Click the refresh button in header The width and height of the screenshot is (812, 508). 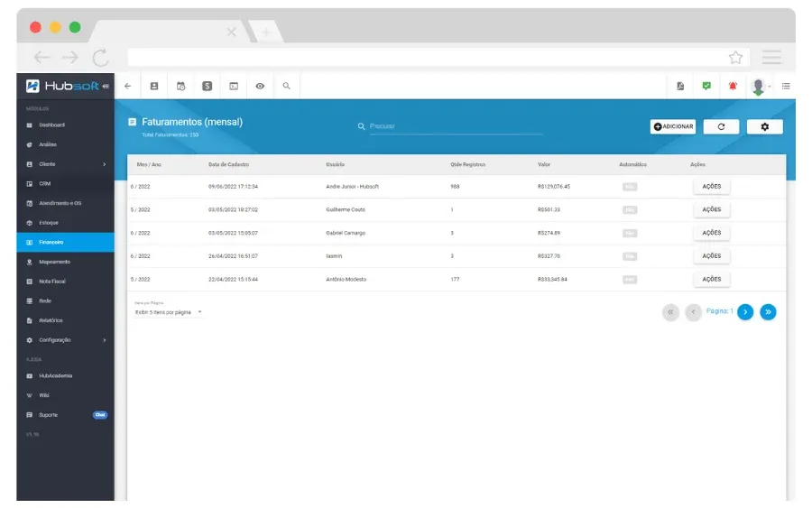pyautogui.click(x=721, y=126)
